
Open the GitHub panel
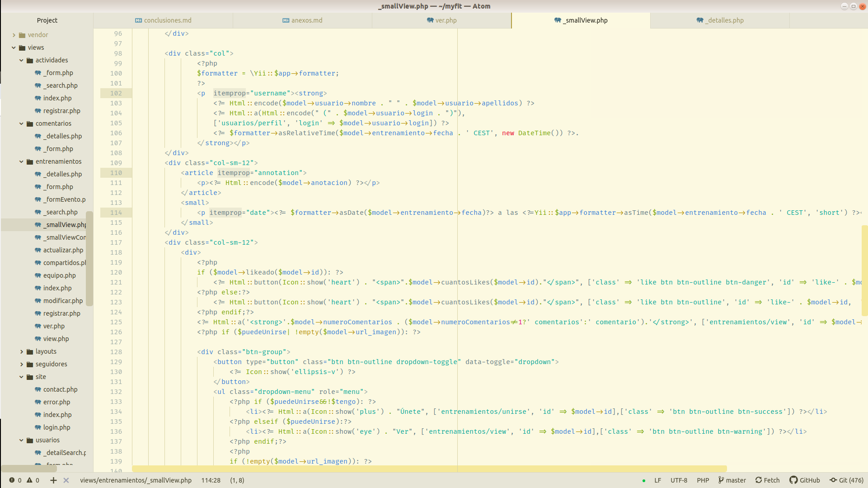(805, 480)
